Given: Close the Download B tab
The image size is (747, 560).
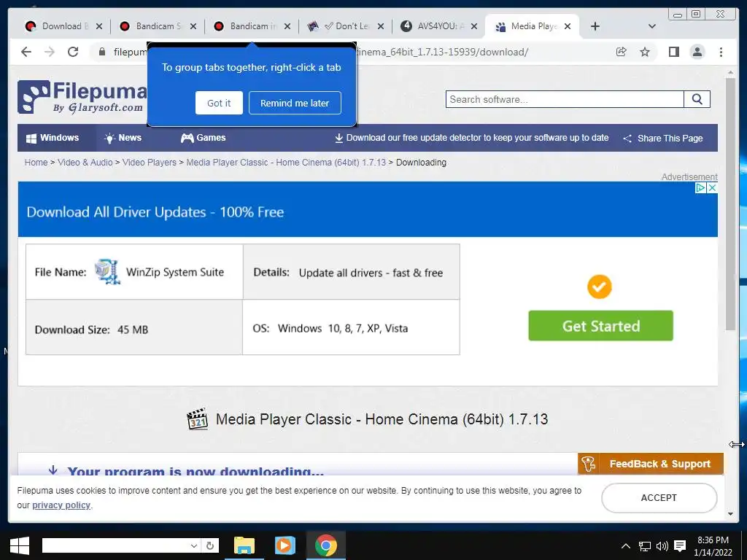Looking at the screenshot, I should [x=99, y=26].
